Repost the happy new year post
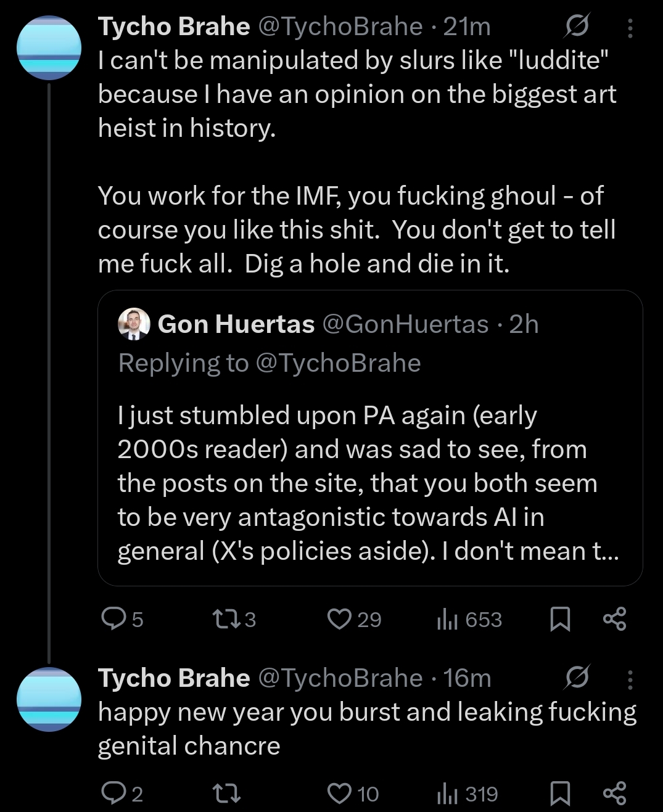This screenshot has height=812, width=663. coord(226,794)
